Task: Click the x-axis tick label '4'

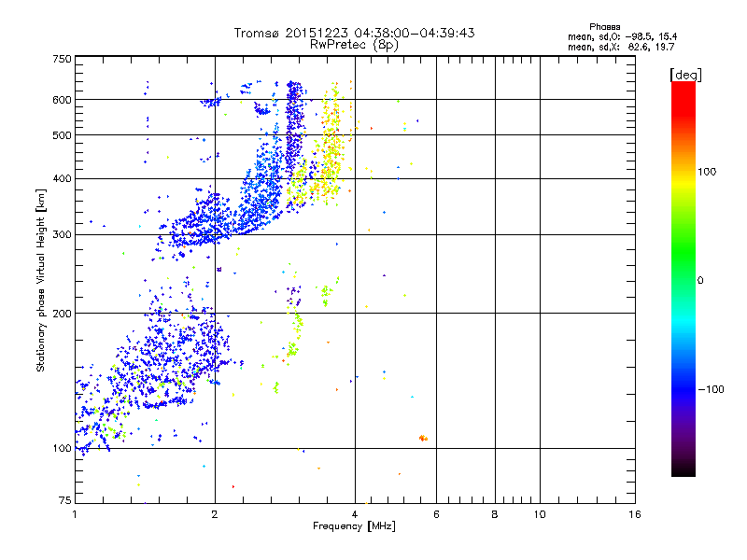Action: (355, 514)
